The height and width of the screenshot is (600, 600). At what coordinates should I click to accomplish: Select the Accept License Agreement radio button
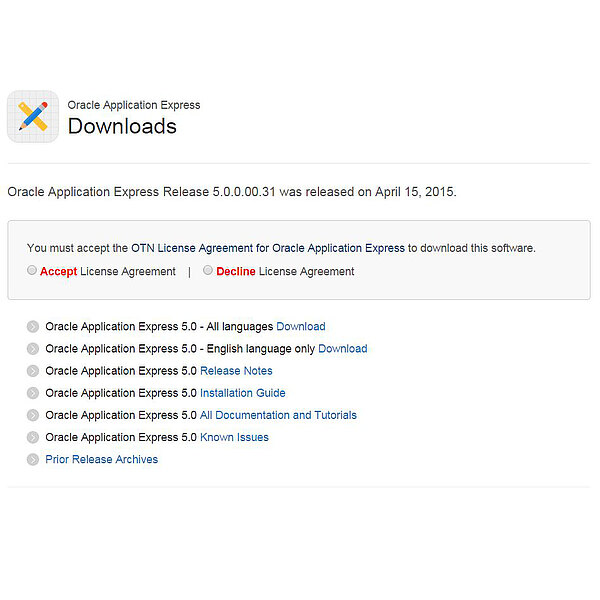(x=32, y=270)
